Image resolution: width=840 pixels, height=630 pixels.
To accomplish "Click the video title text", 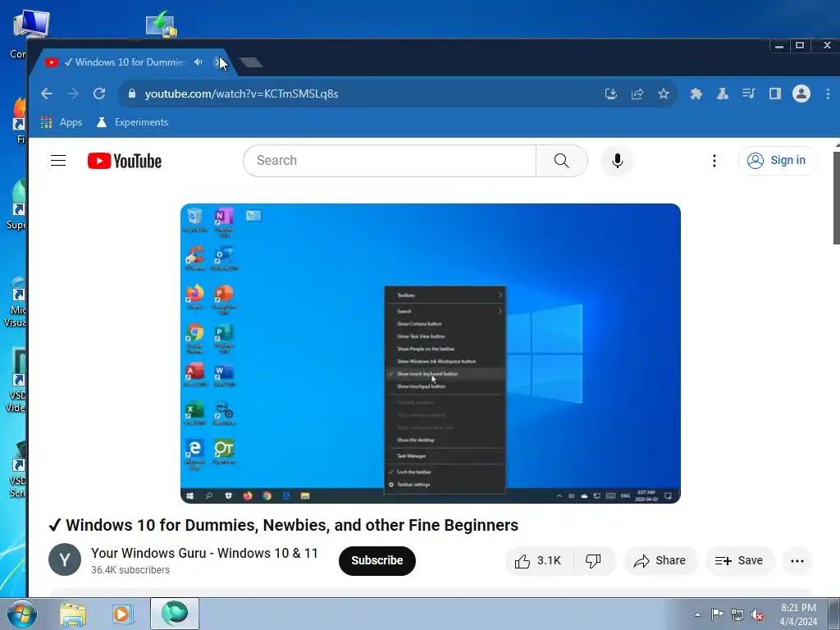I will click(x=283, y=525).
